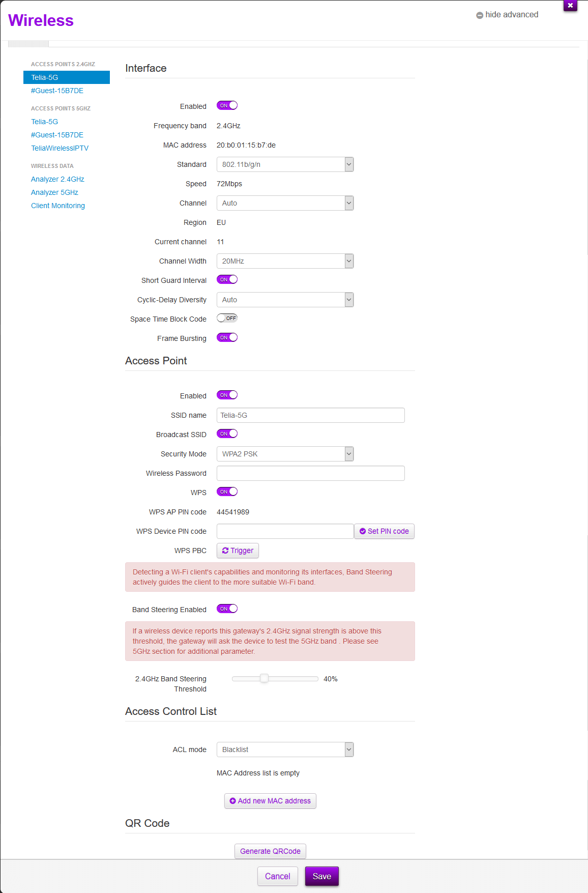The image size is (588, 893).
Task: Click the hide advanced icon
Action: 480,15
